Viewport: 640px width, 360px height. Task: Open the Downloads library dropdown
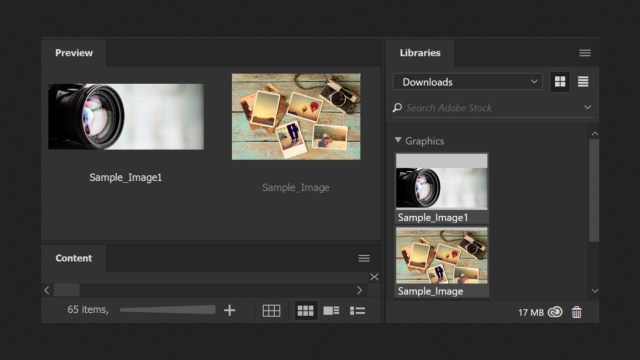coord(468,82)
